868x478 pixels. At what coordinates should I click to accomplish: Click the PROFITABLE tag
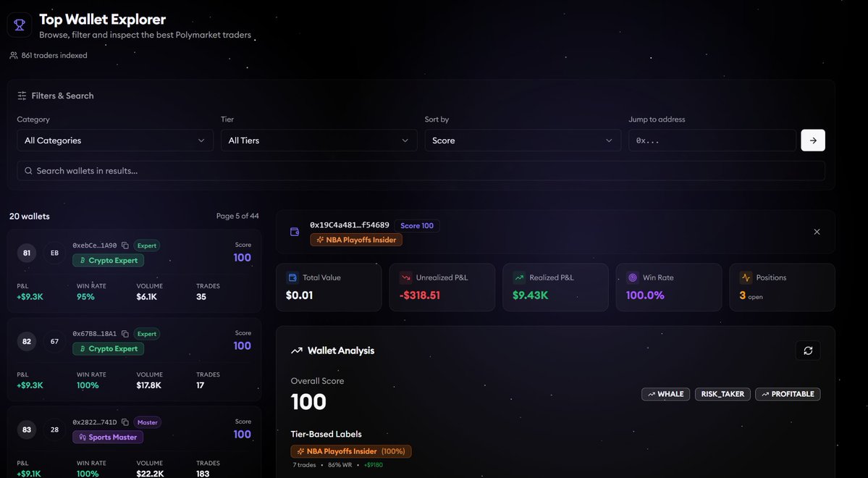788,394
